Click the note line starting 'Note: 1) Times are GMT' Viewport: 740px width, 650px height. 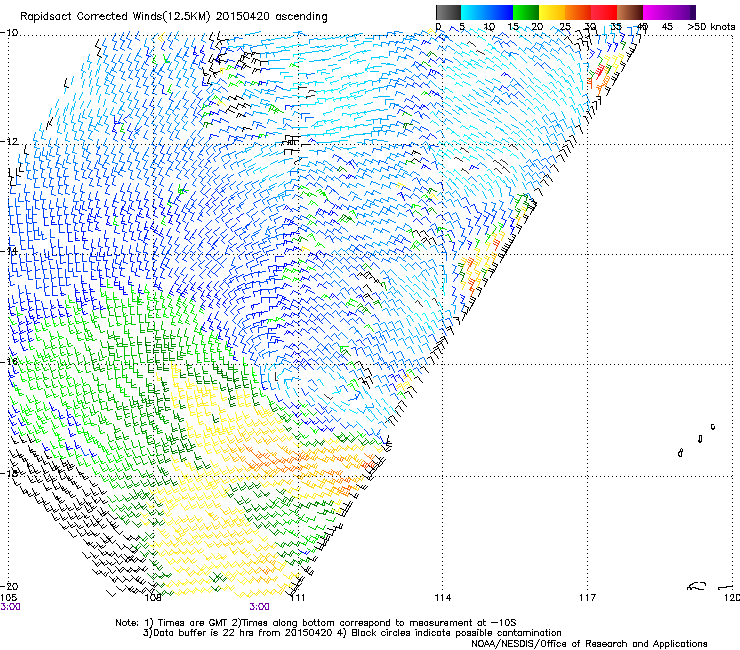(316, 623)
